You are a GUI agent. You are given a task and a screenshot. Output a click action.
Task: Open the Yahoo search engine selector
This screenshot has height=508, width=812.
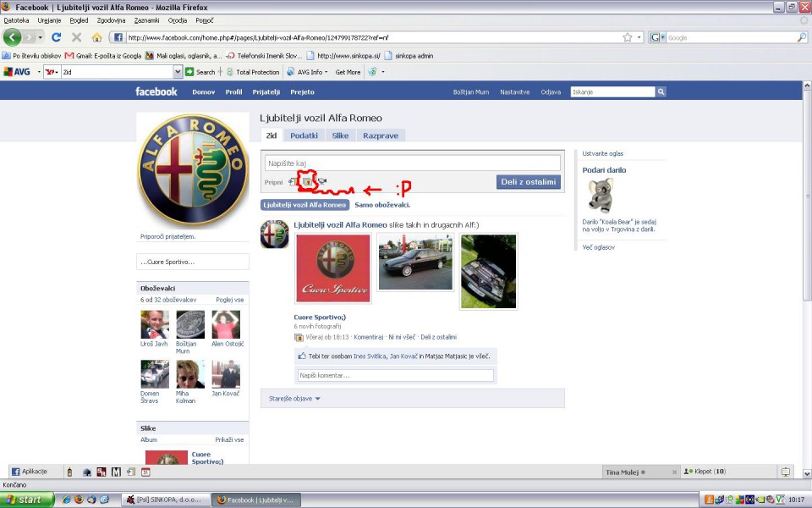[52, 72]
